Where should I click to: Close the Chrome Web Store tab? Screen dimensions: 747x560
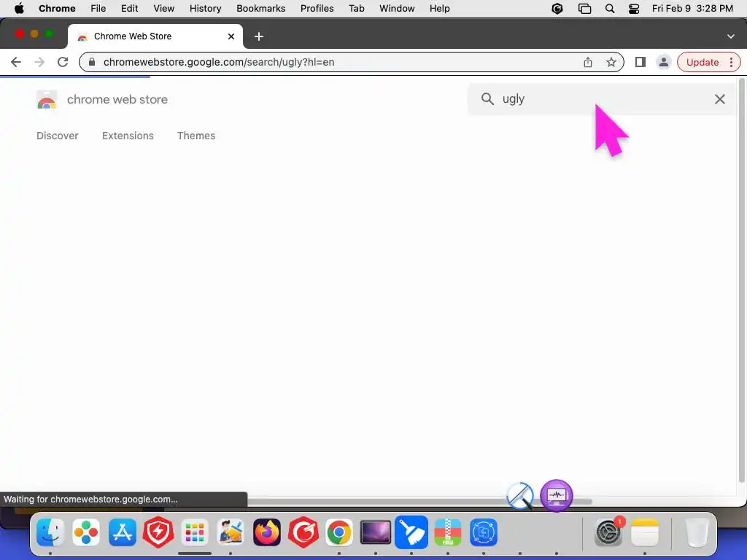click(x=231, y=36)
